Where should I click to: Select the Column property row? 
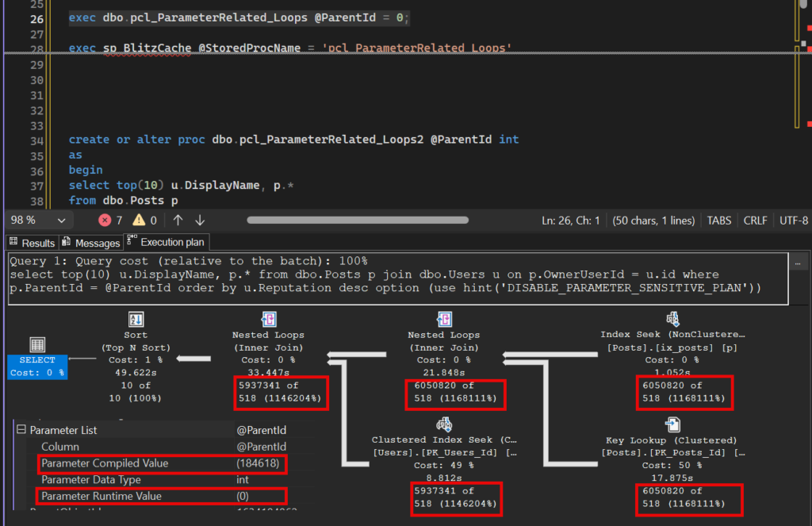pyautogui.click(x=162, y=447)
